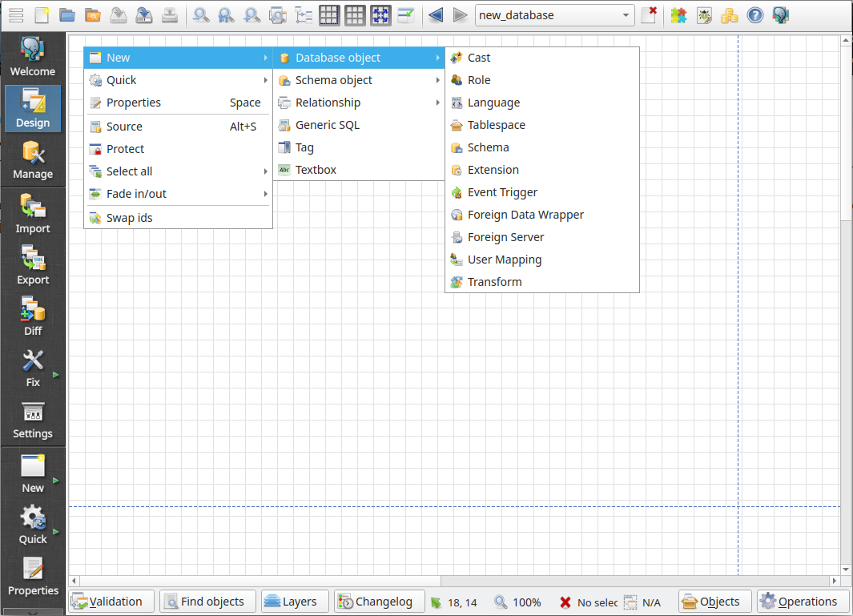
Task: Open the Import tool in sidebar
Action: pyautogui.click(x=33, y=214)
